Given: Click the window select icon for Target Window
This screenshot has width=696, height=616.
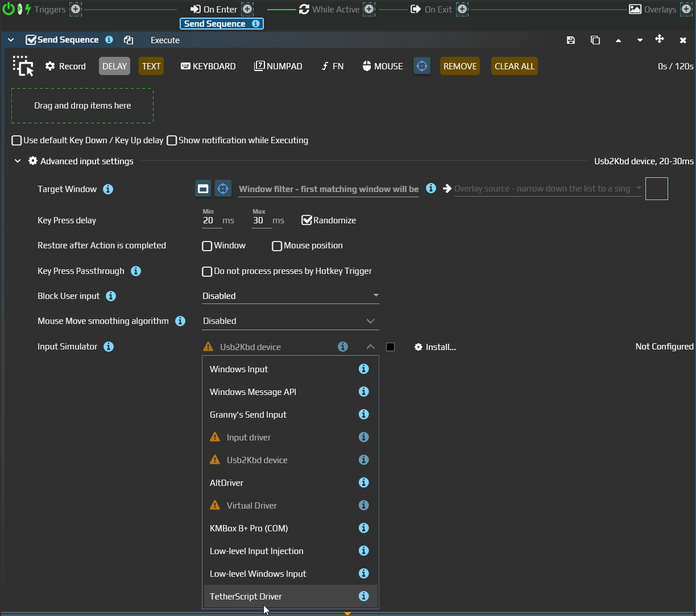Looking at the screenshot, I should pyautogui.click(x=203, y=189).
